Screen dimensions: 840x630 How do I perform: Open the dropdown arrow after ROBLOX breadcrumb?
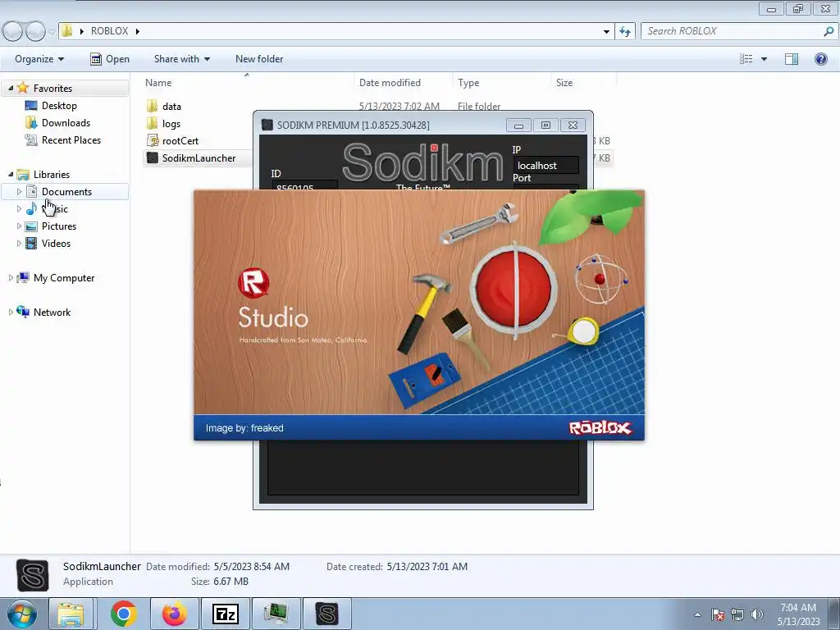pos(138,32)
